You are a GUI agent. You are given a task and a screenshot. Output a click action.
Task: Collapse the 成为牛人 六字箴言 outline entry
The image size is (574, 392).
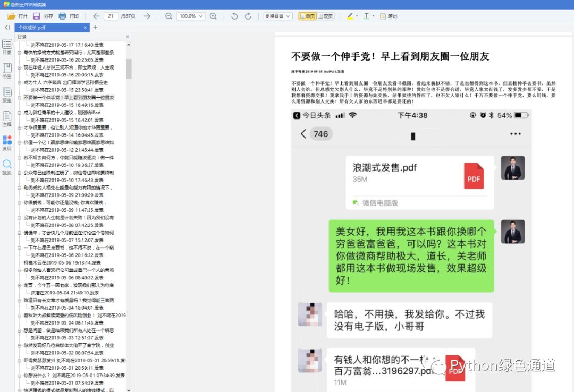pyautogui.click(x=19, y=82)
